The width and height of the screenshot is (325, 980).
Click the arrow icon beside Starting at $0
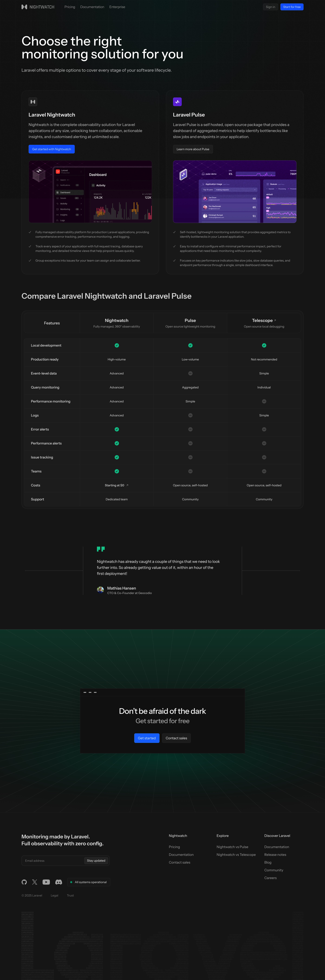(127, 485)
